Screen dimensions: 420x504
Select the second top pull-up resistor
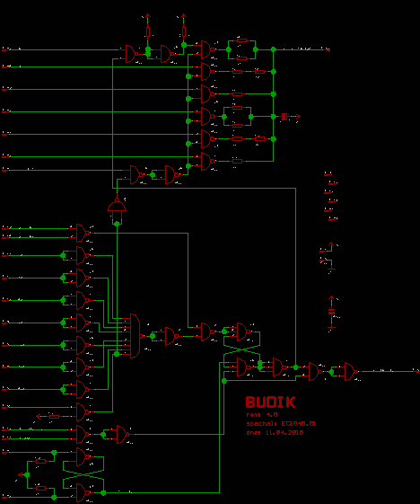pos(184,31)
